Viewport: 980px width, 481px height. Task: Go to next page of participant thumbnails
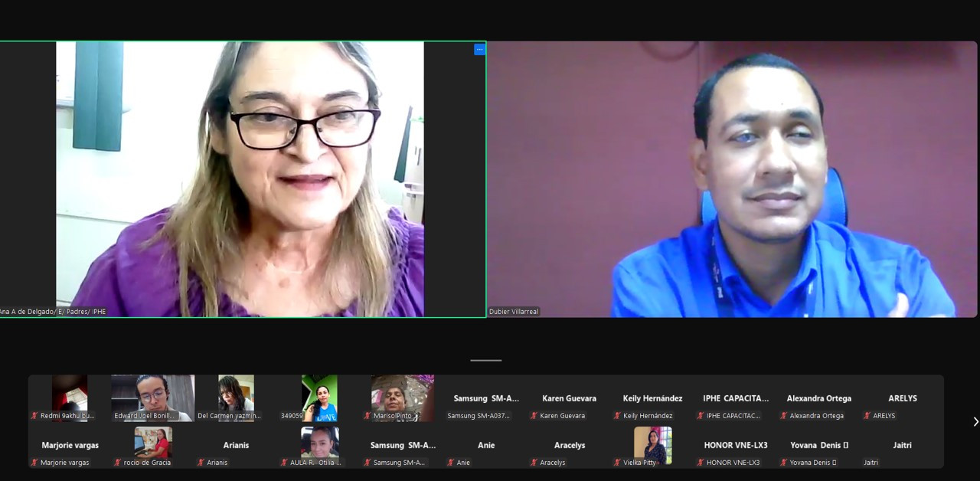pyautogui.click(x=975, y=422)
